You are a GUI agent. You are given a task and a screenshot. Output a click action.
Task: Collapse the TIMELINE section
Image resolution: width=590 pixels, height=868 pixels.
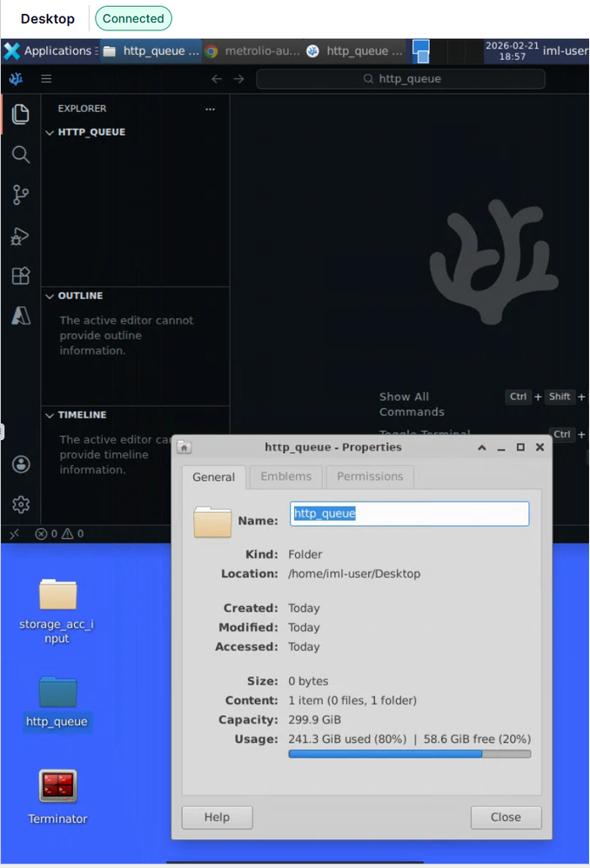pyautogui.click(x=82, y=415)
